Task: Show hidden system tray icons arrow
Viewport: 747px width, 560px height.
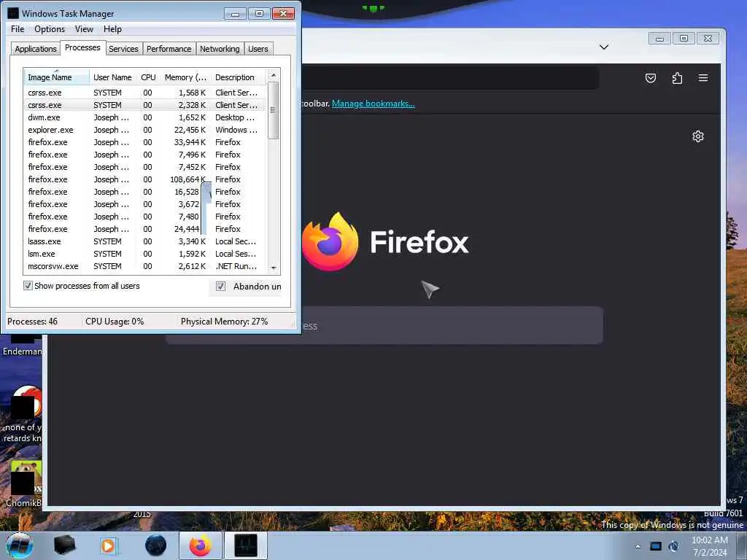Action: click(638, 546)
